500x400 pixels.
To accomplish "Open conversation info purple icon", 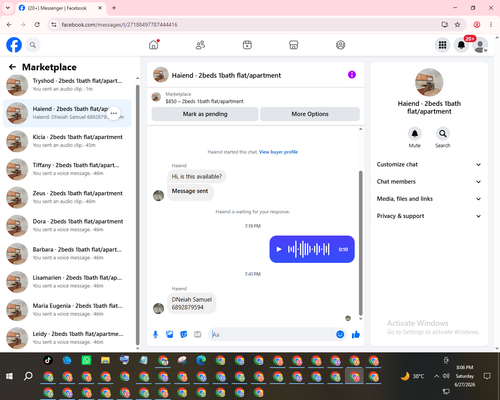I will (352, 75).
